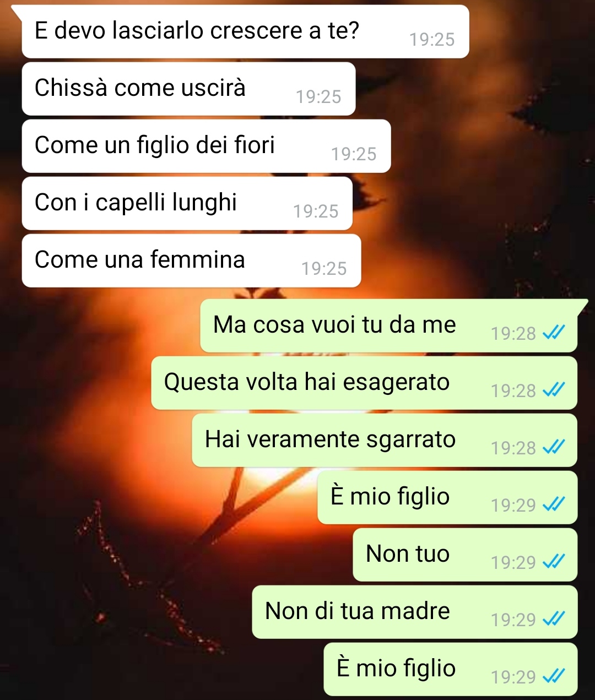Select the message "E devo lasciarlo crescere a te?"
Image resolution: width=595 pixels, height=700 pixels.
coord(245,31)
